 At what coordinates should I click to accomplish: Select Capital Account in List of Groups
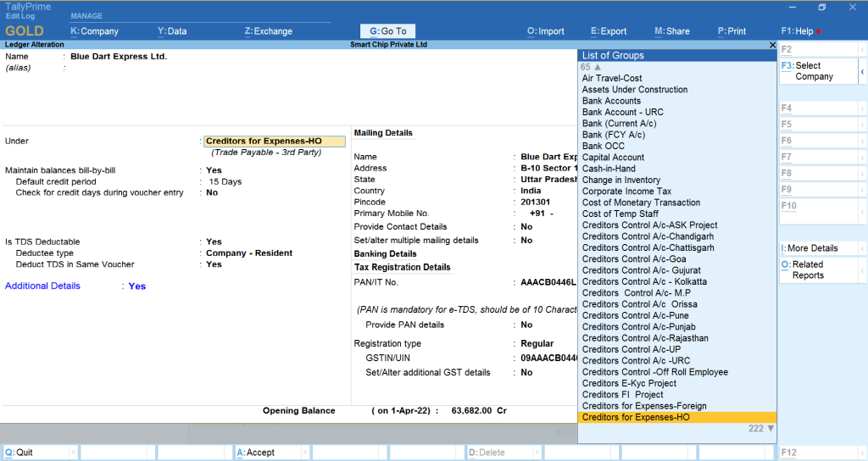click(x=613, y=158)
